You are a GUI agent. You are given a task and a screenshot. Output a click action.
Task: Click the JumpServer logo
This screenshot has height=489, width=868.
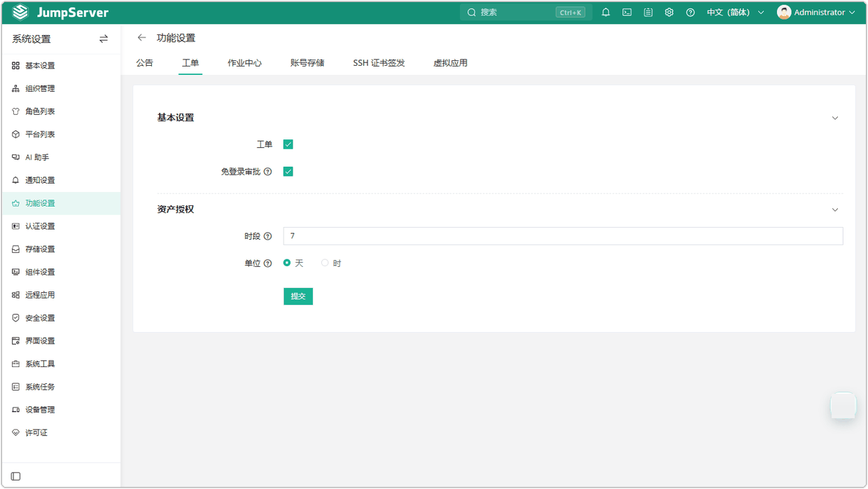click(60, 13)
